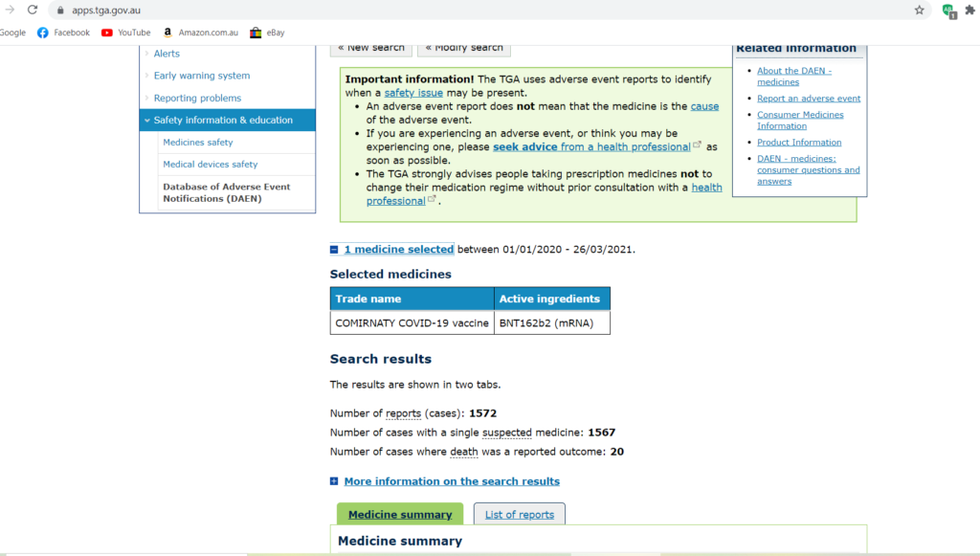Viewport: 980px width, 556px height.
Task: Click the 'COMIRNATY COVID-19 vaccine' cell
Action: [x=412, y=323]
